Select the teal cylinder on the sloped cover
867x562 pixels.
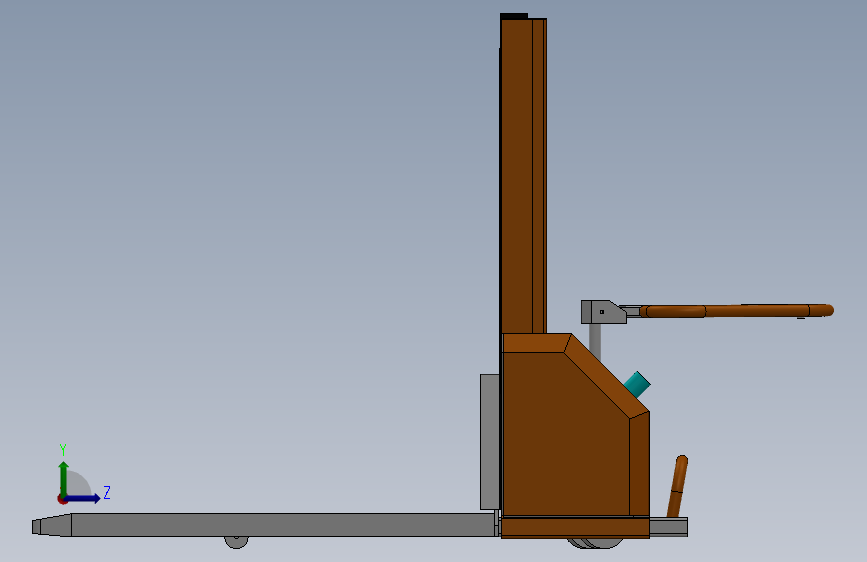[x=637, y=384]
